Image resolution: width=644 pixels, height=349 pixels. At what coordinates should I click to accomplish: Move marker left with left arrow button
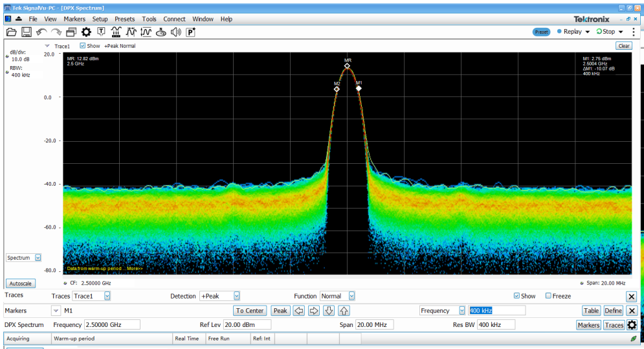coord(298,311)
